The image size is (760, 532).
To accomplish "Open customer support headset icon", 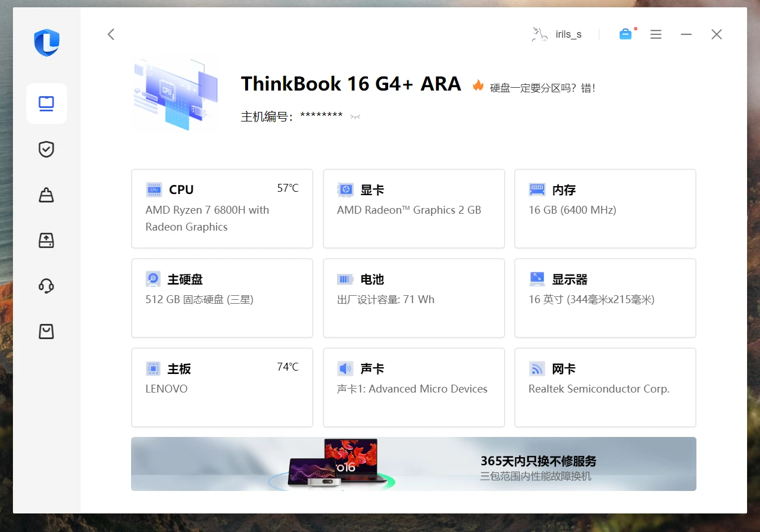I will pyautogui.click(x=46, y=286).
